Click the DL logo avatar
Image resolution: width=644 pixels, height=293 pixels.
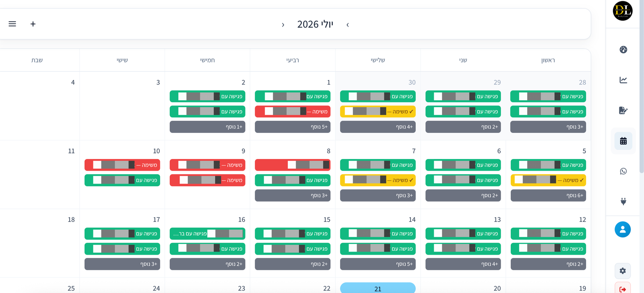(623, 11)
